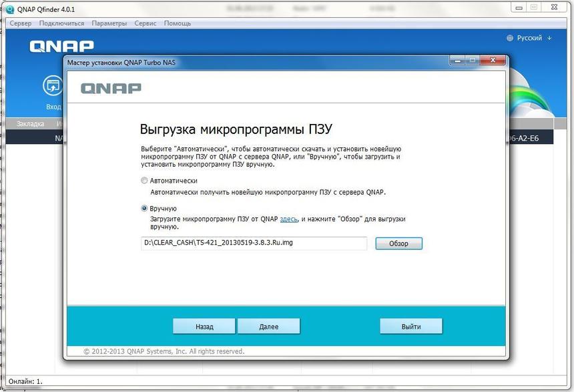Select the Вручную firmware option
Image resolution: width=574 pixels, height=392 pixels.
[143, 208]
